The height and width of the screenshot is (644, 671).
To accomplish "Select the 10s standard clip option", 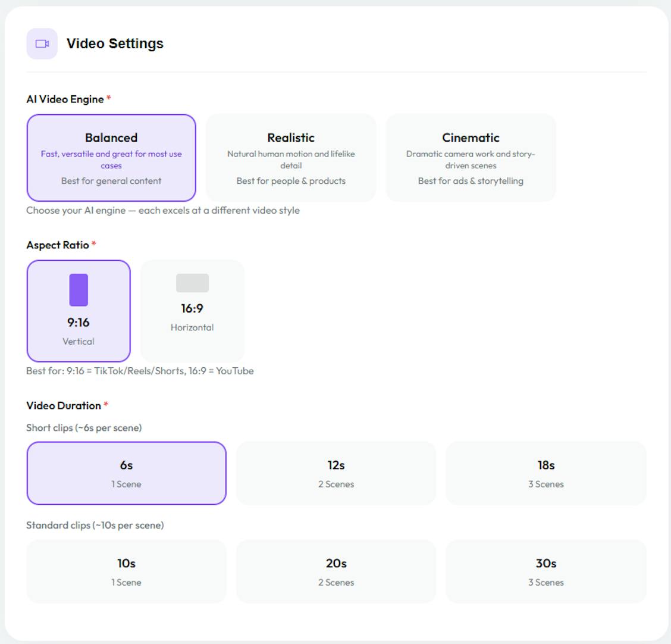I will [126, 571].
